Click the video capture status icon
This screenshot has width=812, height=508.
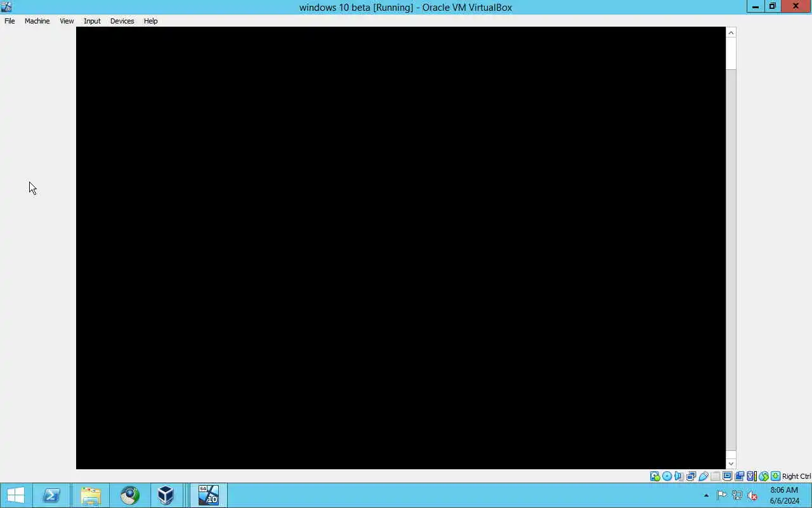739,476
